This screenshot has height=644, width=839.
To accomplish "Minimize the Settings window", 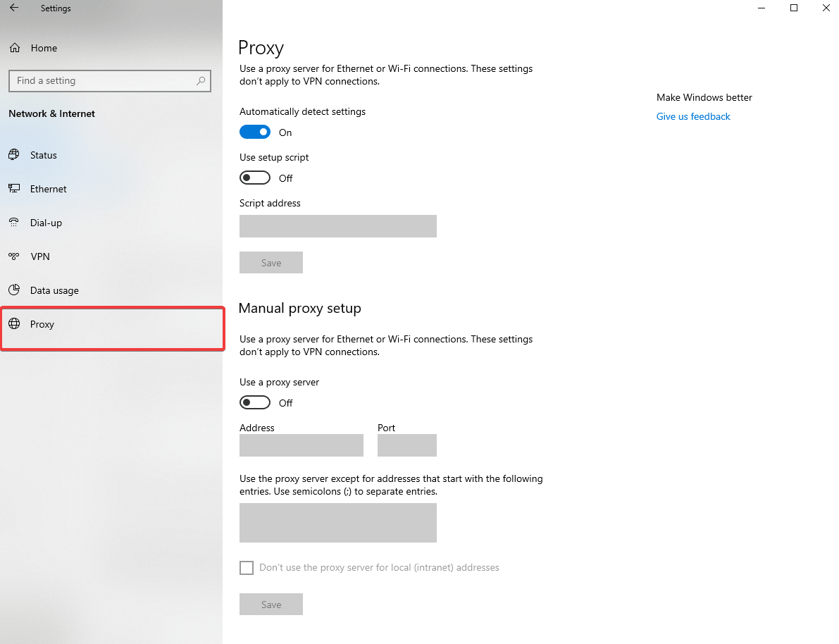I will (x=762, y=8).
